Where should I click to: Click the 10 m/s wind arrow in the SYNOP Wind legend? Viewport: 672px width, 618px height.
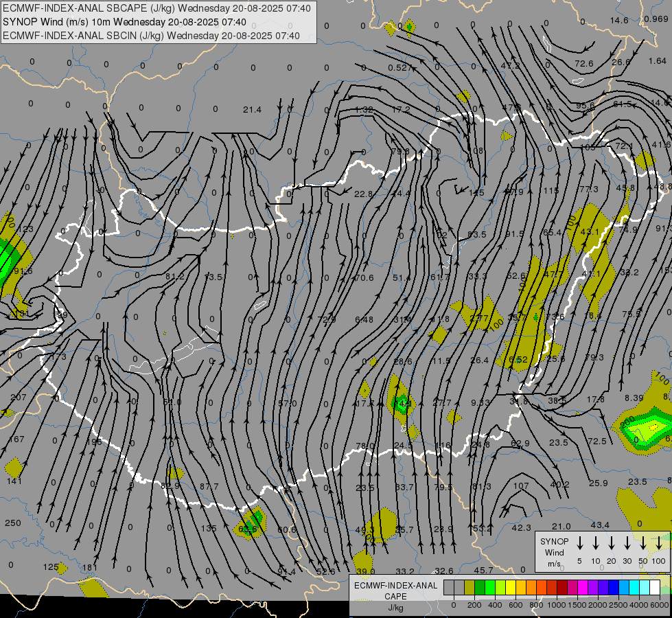tap(595, 542)
